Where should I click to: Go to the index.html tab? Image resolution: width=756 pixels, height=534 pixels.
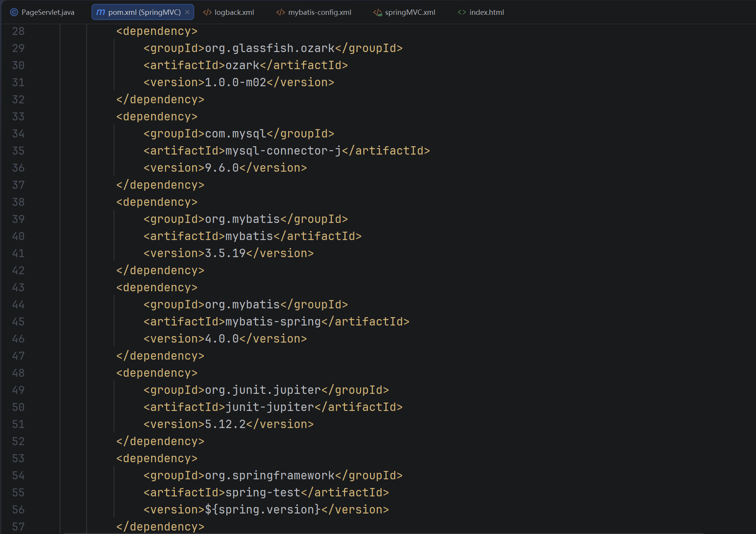(481, 12)
